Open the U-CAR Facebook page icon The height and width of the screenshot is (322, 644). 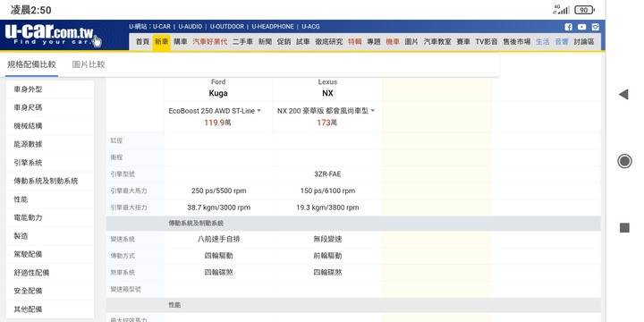568,27
